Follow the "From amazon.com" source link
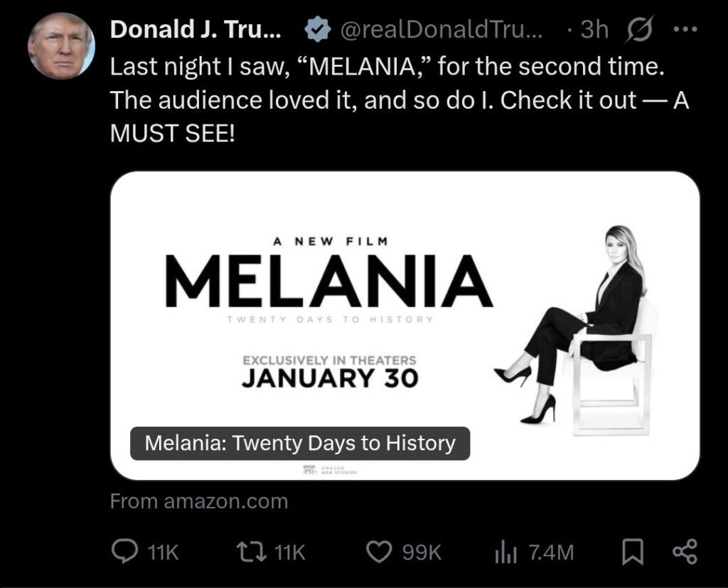 (199, 501)
